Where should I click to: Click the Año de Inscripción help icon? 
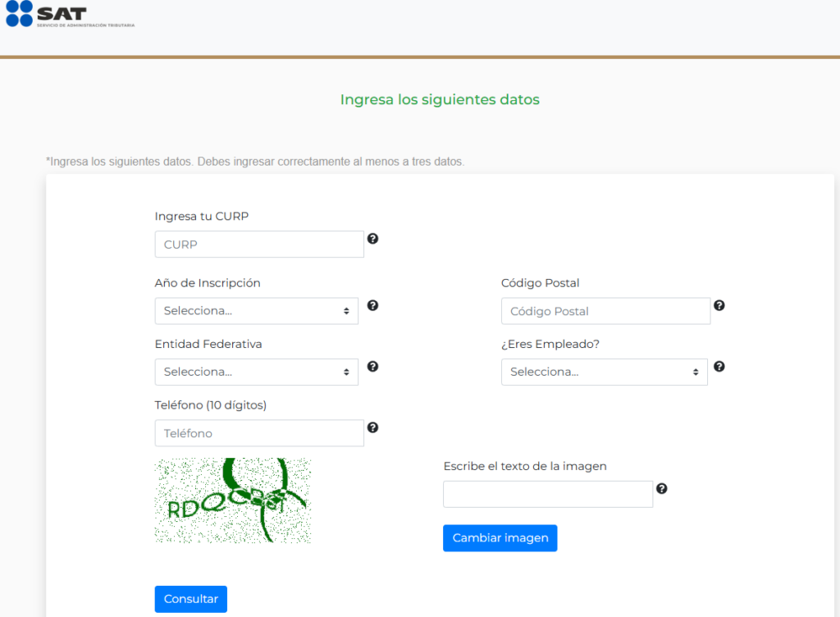(372, 304)
